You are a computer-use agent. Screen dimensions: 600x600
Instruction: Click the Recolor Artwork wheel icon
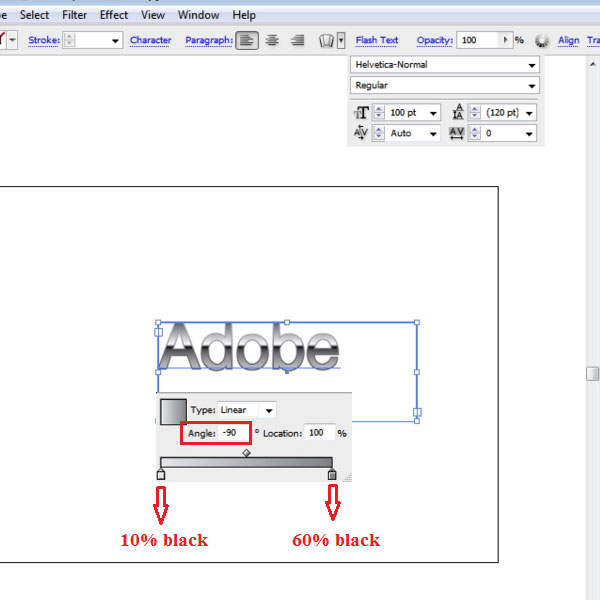click(x=542, y=41)
